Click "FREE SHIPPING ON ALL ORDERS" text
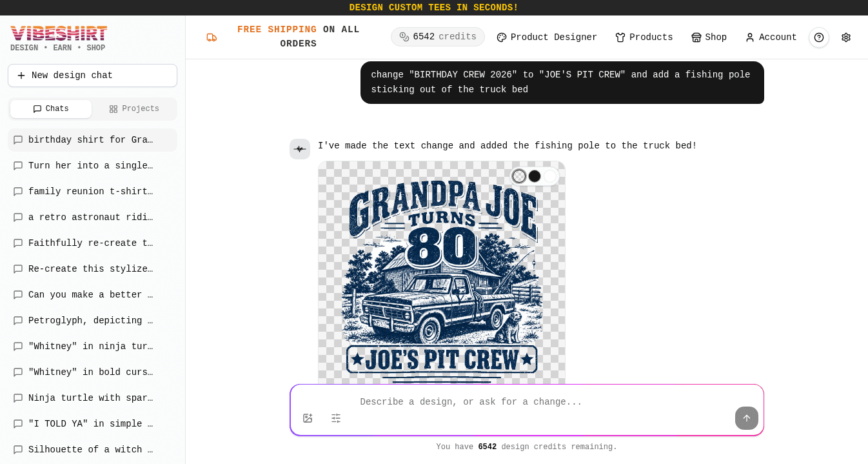Viewport: 868px width, 464px height. click(299, 37)
